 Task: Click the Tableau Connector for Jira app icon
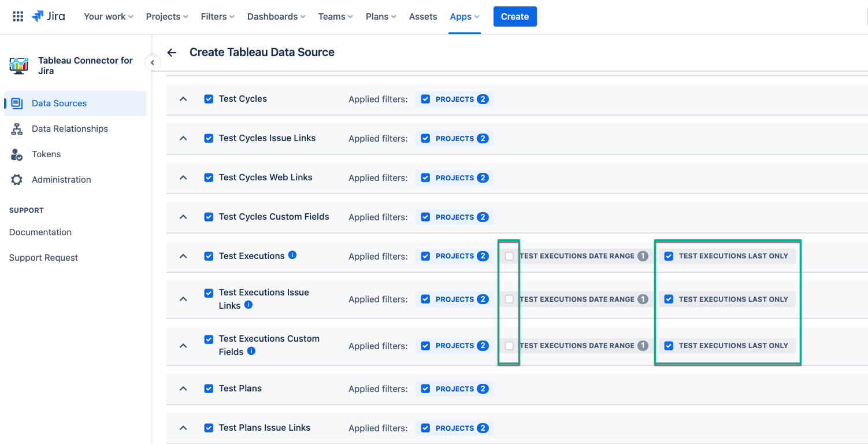pyautogui.click(x=19, y=65)
